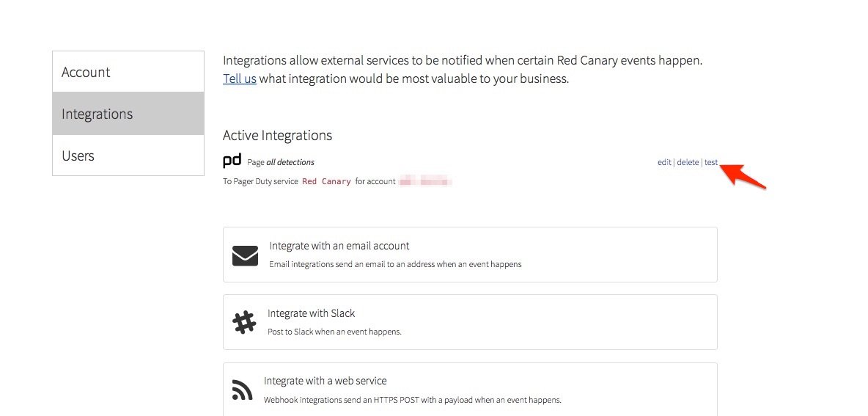The width and height of the screenshot is (868, 416).
Task: Choose the 'Integrate with Slack' title
Action: point(311,313)
